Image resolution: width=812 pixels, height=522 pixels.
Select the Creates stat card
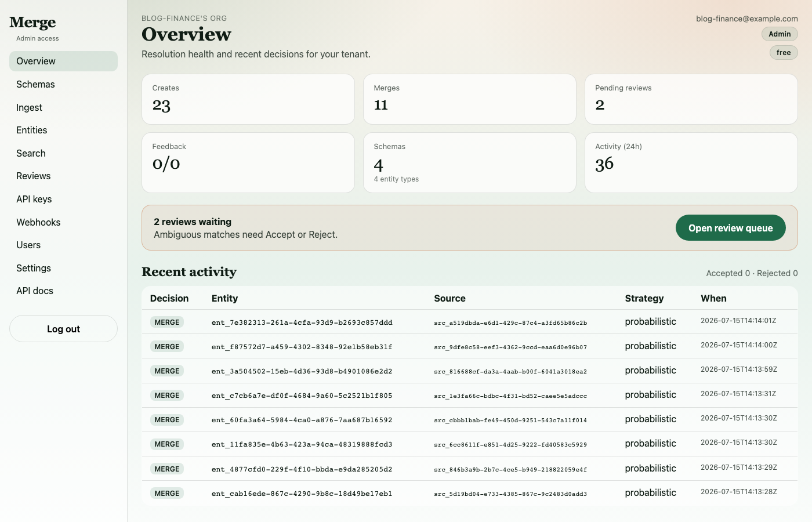point(248,99)
